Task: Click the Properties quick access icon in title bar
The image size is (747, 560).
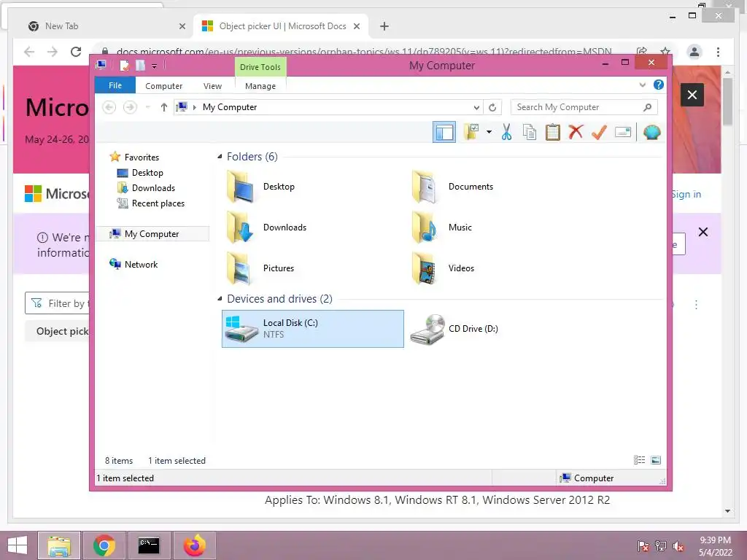Action: click(x=124, y=65)
